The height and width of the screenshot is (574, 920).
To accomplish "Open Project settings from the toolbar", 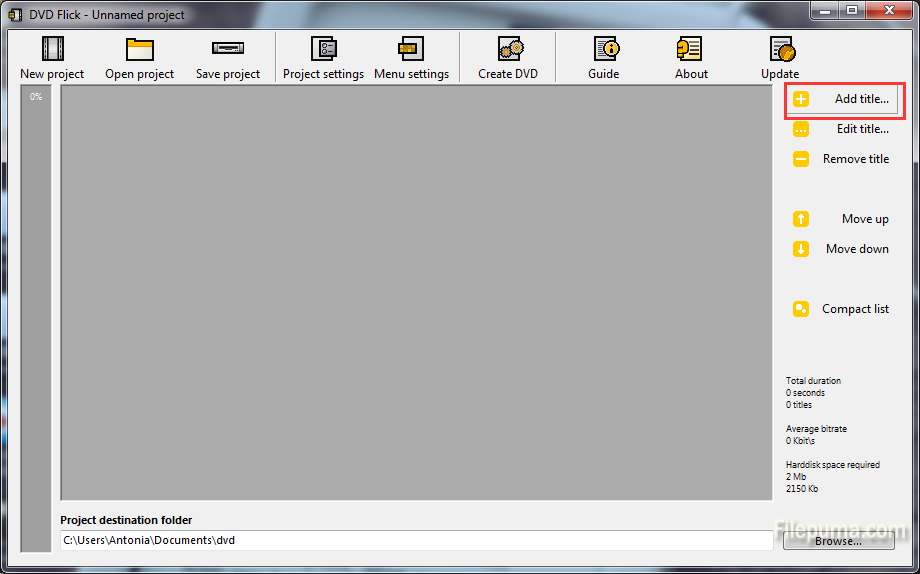I will coord(323,49).
